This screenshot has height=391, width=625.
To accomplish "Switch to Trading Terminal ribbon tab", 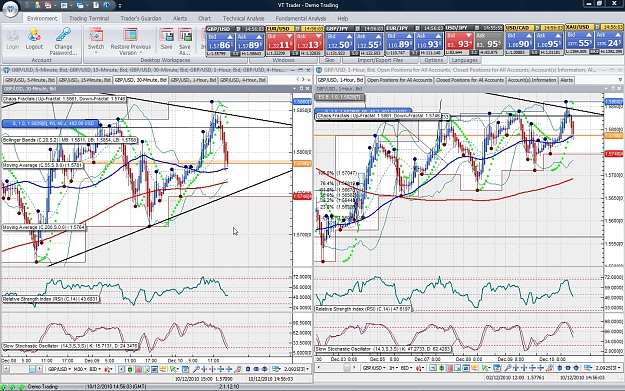I will point(89,18).
